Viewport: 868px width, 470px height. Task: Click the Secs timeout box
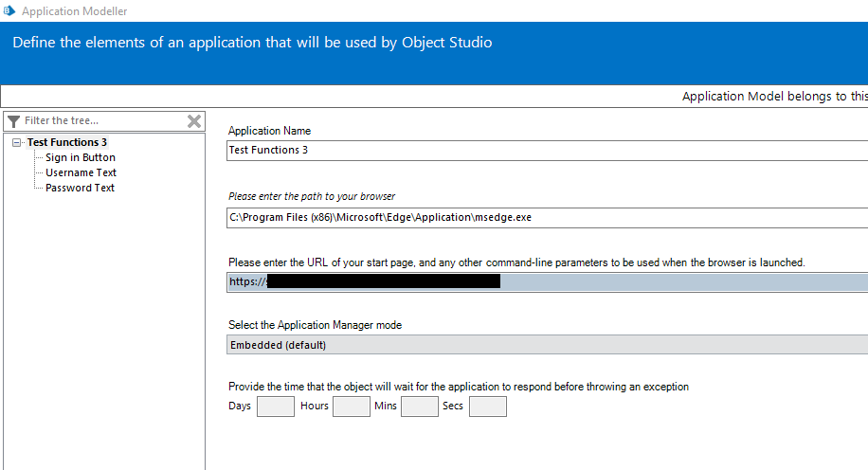[x=488, y=407]
